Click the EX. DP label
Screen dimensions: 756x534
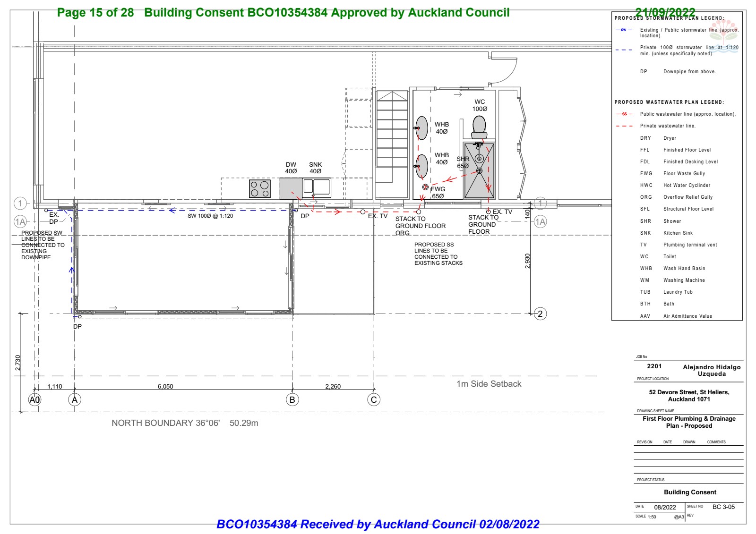[x=54, y=218]
